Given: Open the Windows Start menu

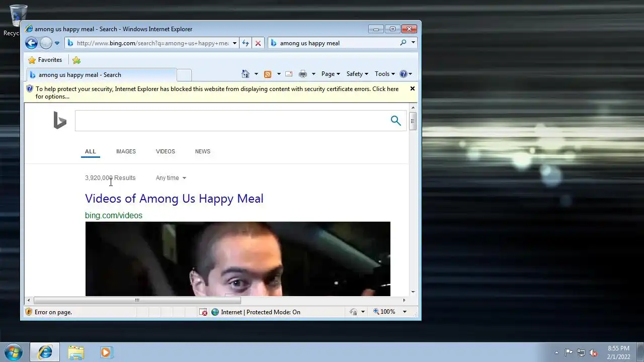Looking at the screenshot, I should tap(13, 352).
